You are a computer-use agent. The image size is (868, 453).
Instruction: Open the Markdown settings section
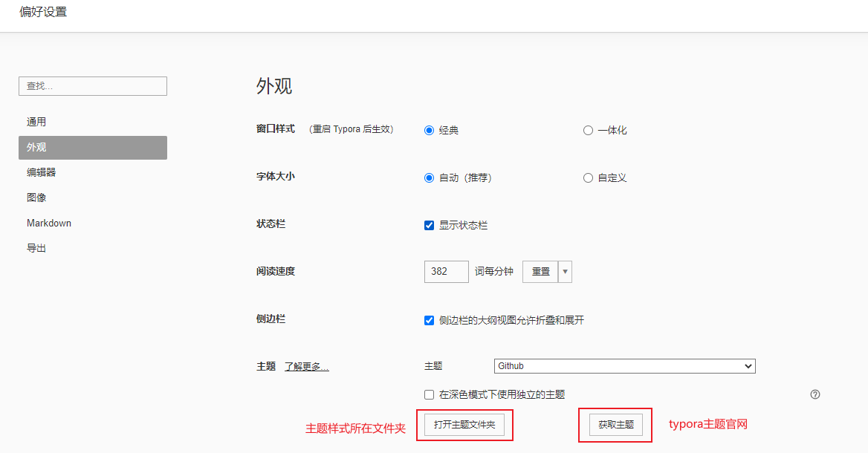click(x=49, y=223)
